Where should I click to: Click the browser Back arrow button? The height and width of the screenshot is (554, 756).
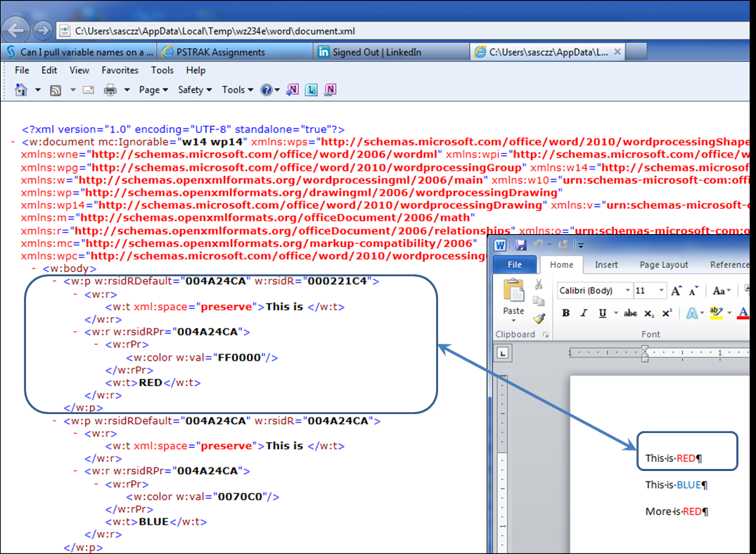[16, 30]
